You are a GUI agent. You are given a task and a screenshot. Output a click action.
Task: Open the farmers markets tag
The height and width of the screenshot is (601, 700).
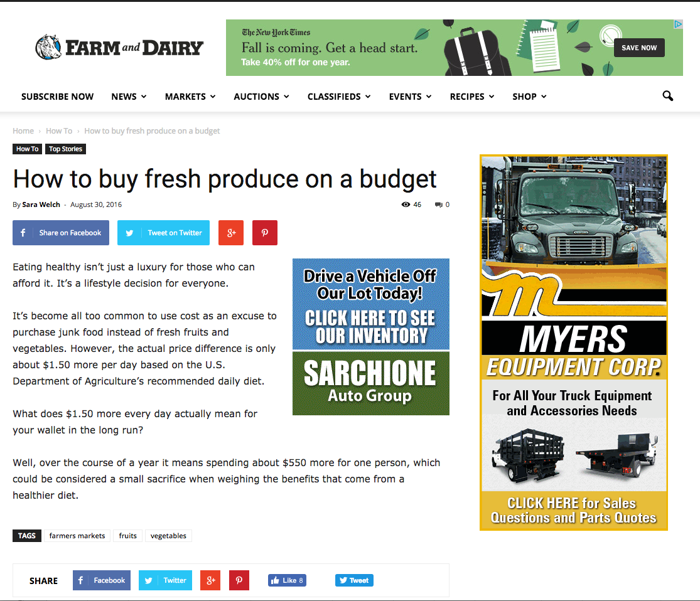click(77, 535)
